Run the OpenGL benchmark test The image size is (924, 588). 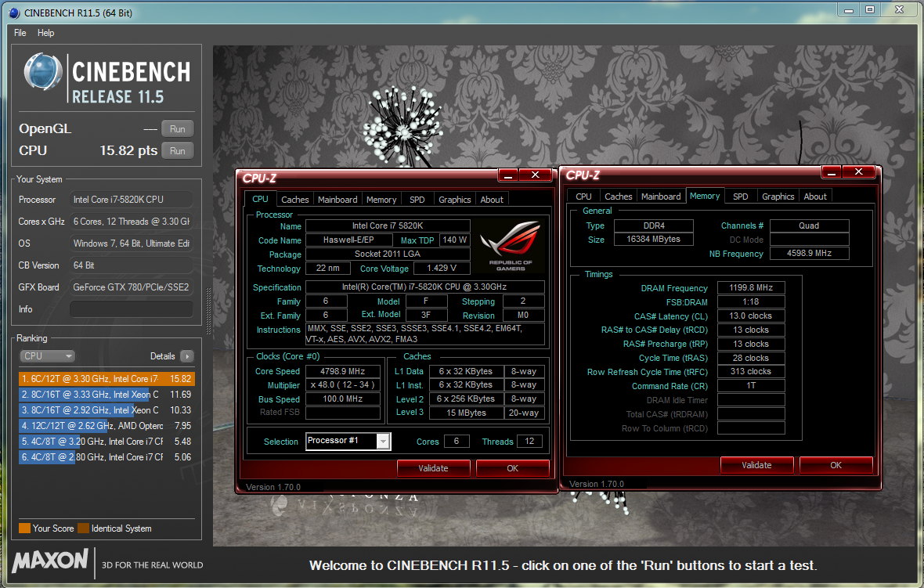[178, 128]
